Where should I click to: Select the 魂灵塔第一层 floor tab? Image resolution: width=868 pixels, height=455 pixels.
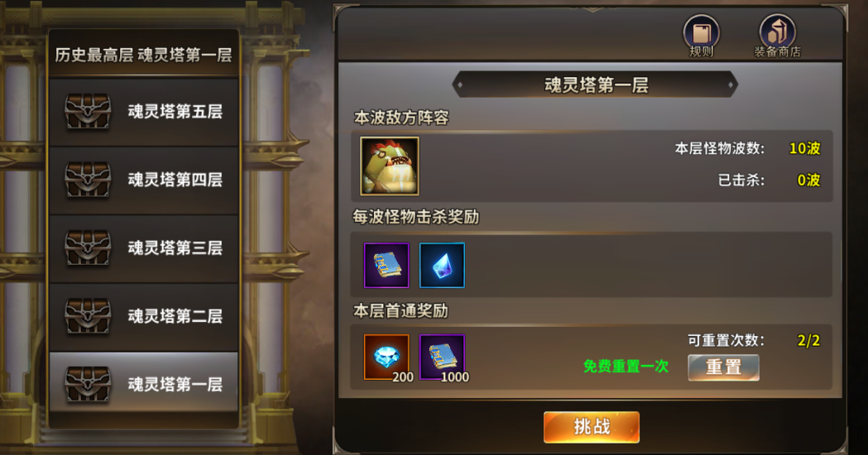144,384
